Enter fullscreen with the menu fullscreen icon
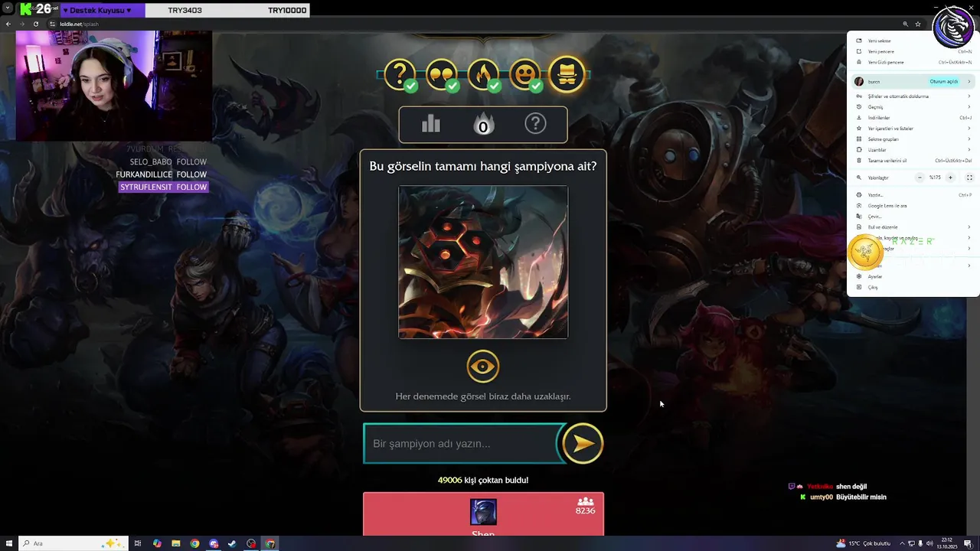The image size is (980, 551). (x=969, y=178)
